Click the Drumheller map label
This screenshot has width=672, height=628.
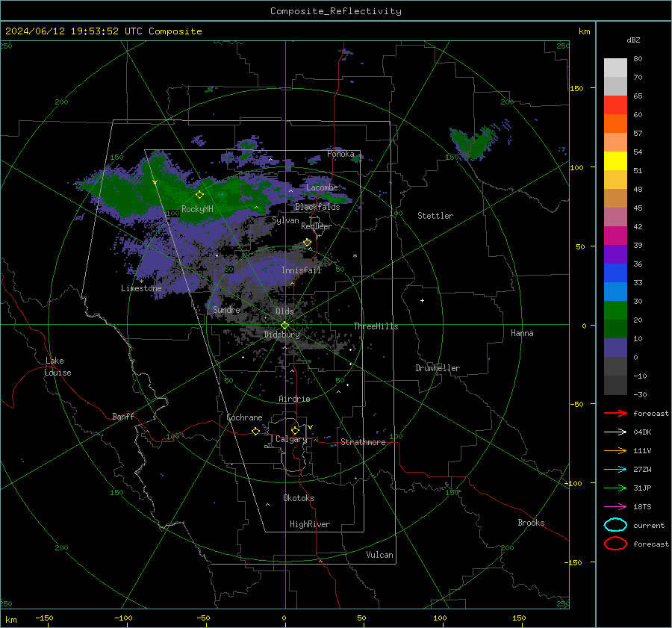pos(438,368)
